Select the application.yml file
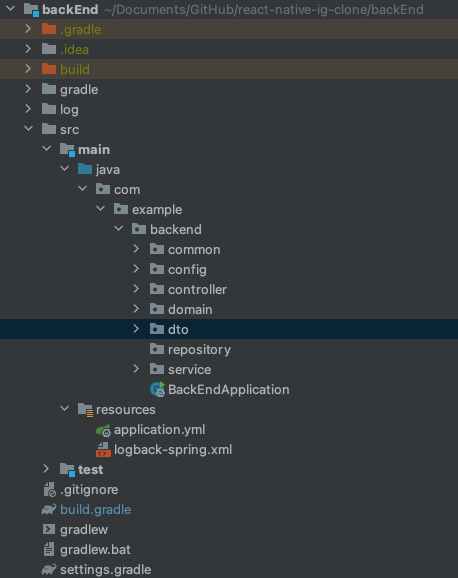Viewport: 458px width, 578px height. pos(160,430)
